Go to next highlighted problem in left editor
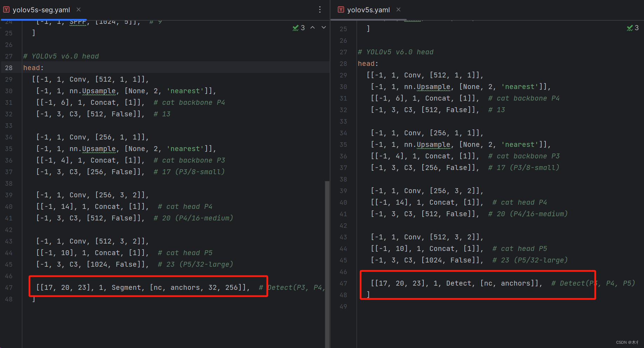Viewport: 644px width, 348px height. point(324,27)
